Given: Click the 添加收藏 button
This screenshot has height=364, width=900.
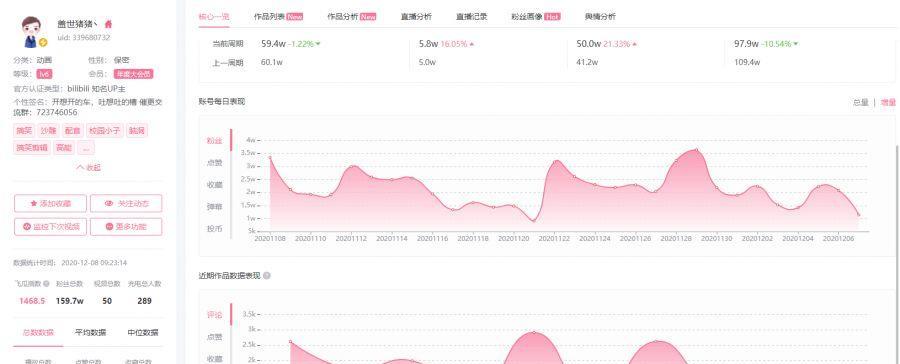Looking at the screenshot, I should [51, 203].
